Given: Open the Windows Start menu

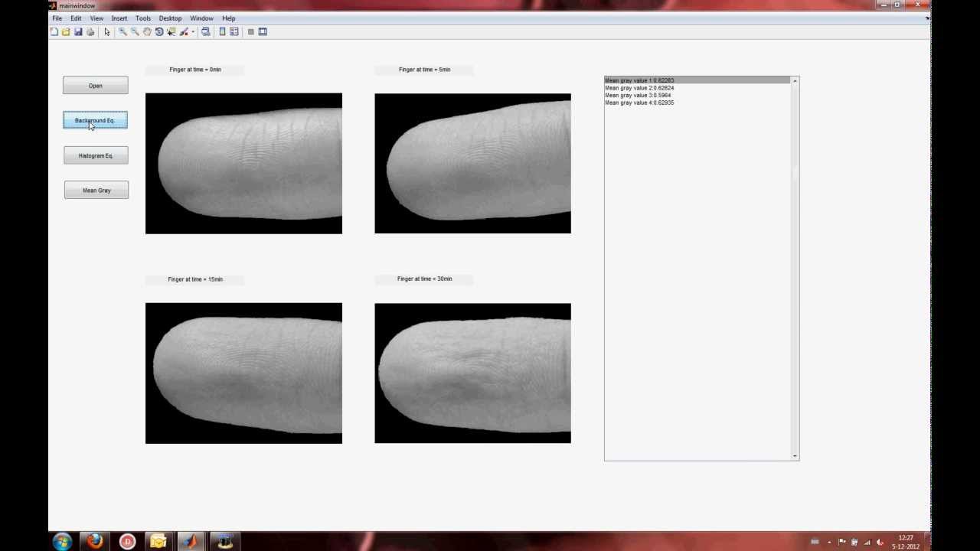Looking at the screenshot, I should click(x=62, y=542).
